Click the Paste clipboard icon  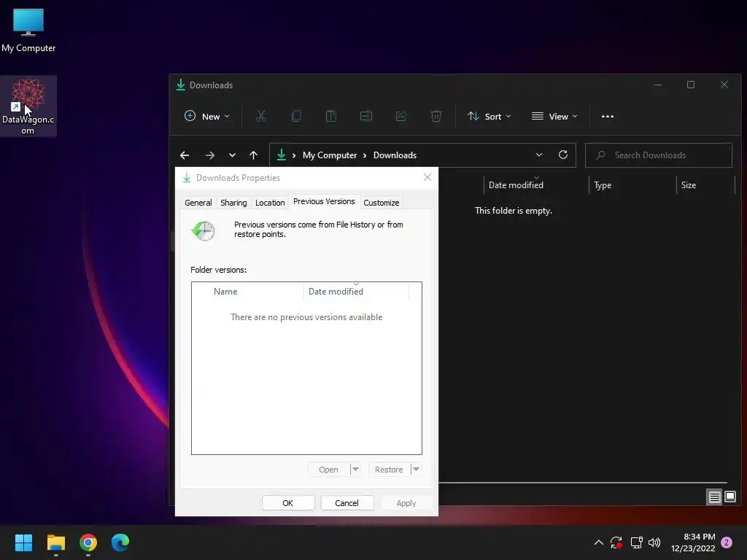(330, 116)
